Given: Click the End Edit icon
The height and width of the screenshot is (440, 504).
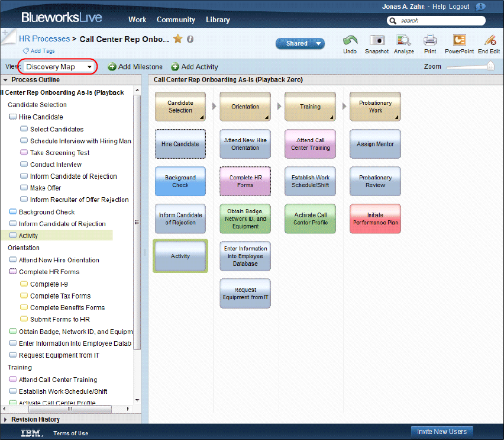Looking at the screenshot, I should 490,40.
